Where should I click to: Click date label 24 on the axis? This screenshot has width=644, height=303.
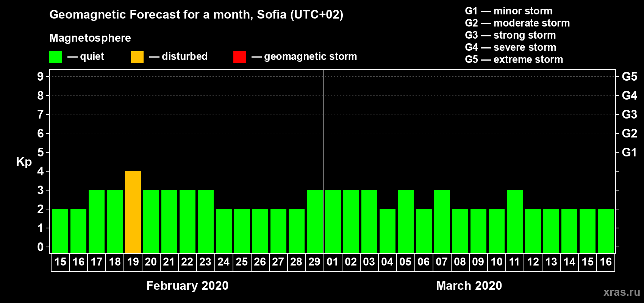point(224,262)
